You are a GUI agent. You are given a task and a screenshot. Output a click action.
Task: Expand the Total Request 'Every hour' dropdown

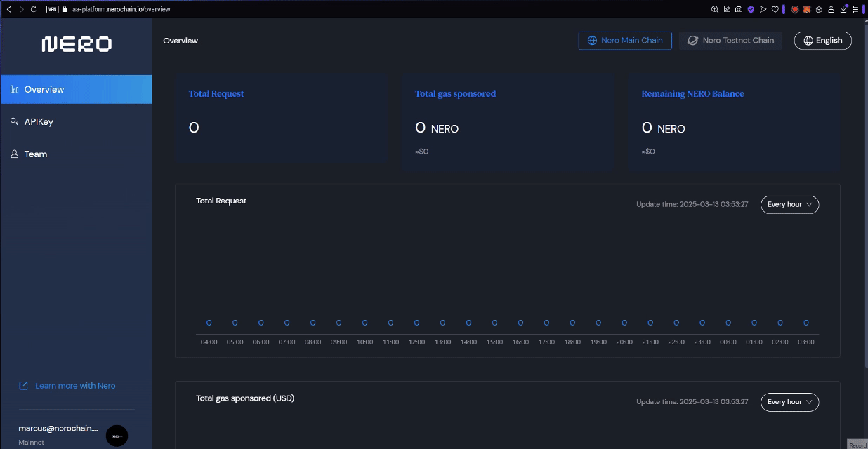[789, 205]
